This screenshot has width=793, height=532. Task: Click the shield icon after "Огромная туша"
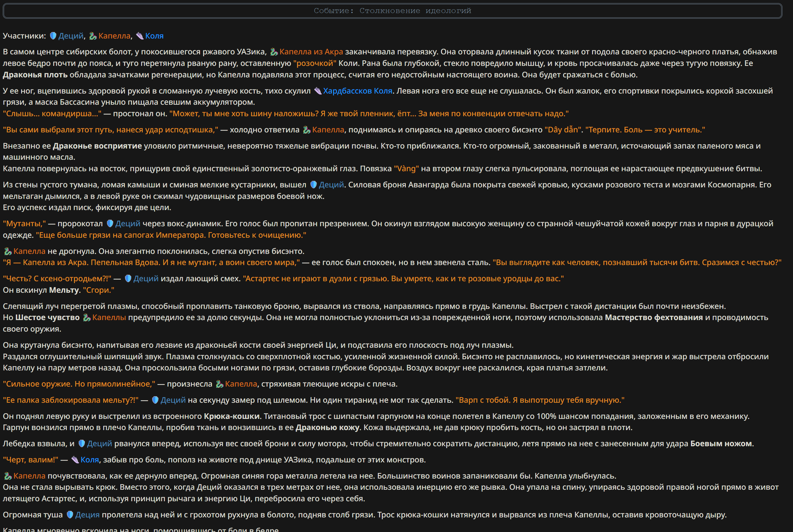pyautogui.click(x=70, y=515)
